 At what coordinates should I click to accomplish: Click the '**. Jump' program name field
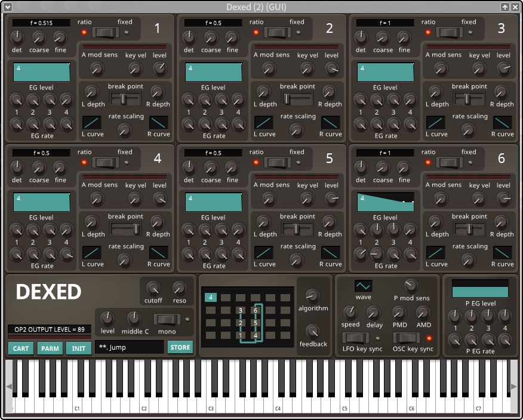pos(130,347)
